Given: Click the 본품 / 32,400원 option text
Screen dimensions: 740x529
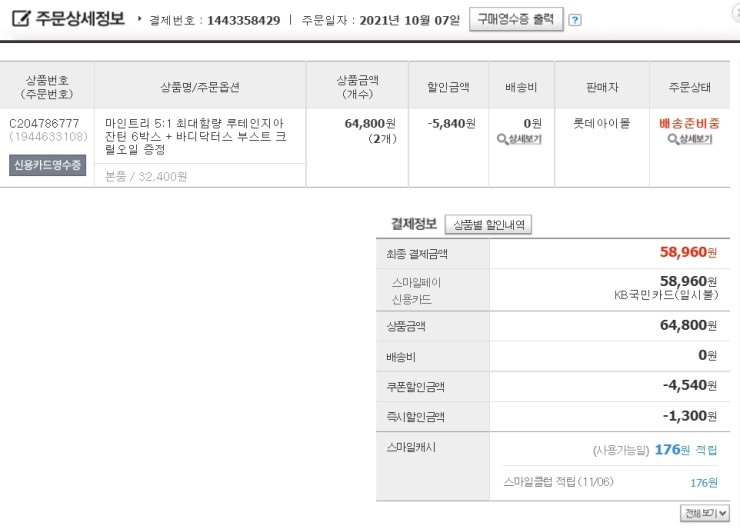Looking at the screenshot, I should (146, 176).
